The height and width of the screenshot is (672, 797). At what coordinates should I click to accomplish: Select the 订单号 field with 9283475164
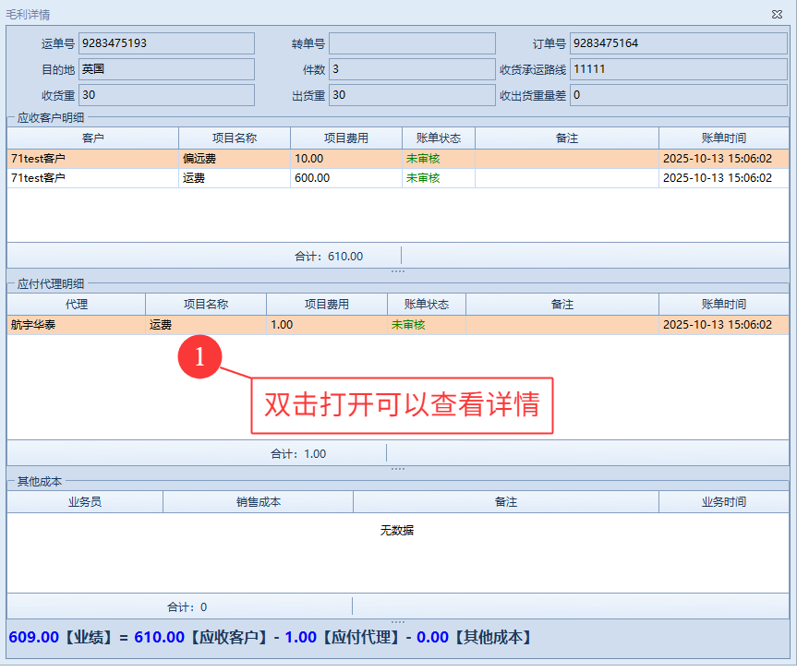(x=679, y=43)
